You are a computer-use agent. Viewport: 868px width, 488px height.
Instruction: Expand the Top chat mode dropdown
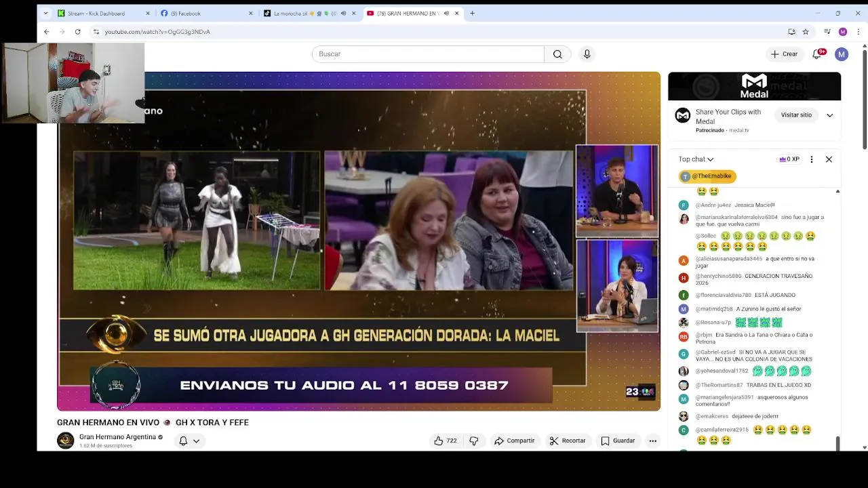pyautogui.click(x=696, y=159)
